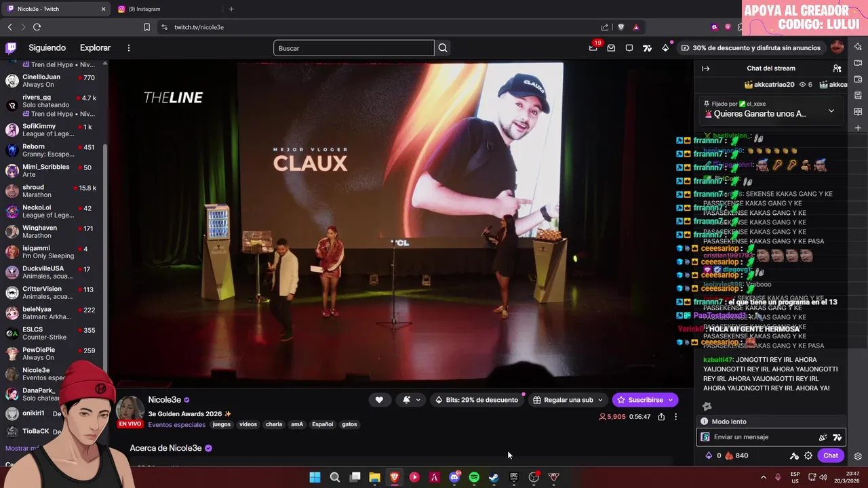Image resolution: width=868 pixels, height=488 pixels.
Task: Bookmark this page in address bar
Action: pos(146,27)
